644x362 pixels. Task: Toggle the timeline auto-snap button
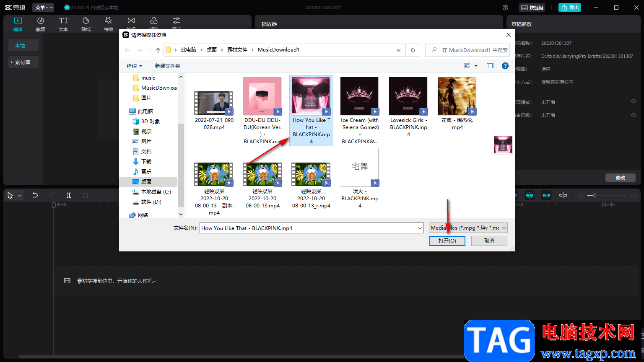tap(530, 195)
